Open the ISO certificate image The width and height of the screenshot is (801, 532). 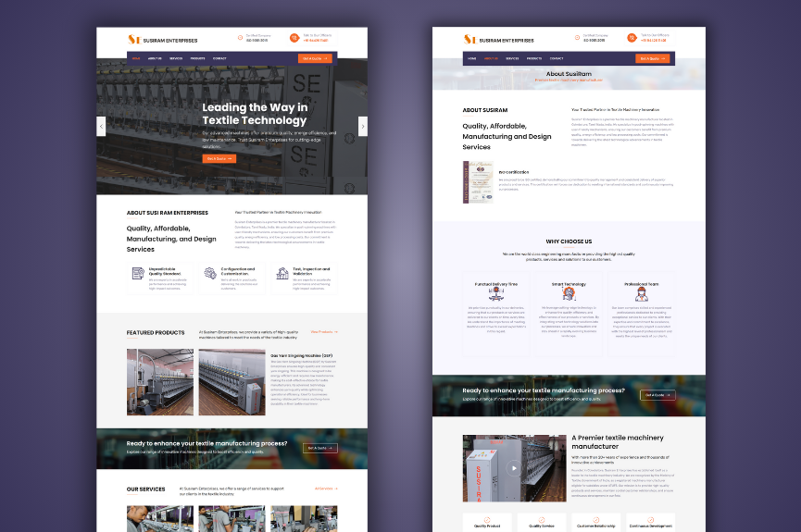pos(478,182)
